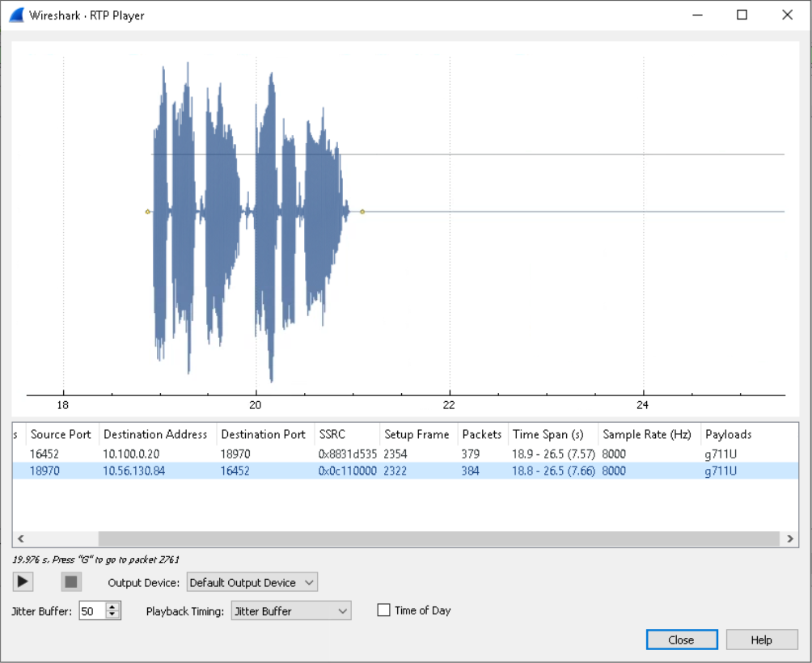
Task: Click time span 18.9 - 26.5 (7.57)
Action: click(x=553, y=454)
